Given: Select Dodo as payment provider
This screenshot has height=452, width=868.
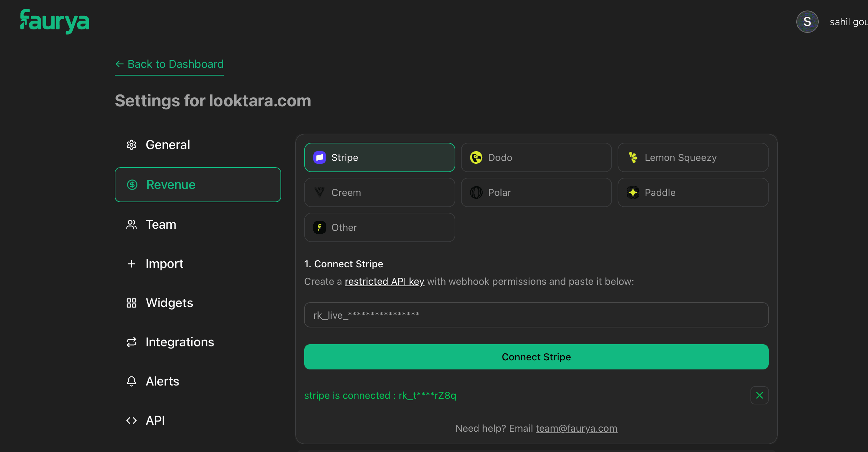Looking at the screenshot, I should pyautogui.click(x=536, y=157).
